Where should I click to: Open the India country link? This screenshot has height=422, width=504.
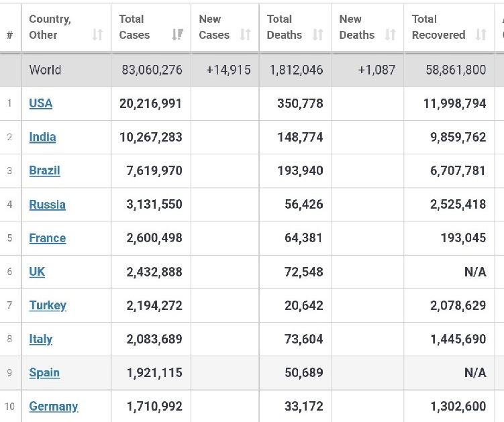click(42, 137)
